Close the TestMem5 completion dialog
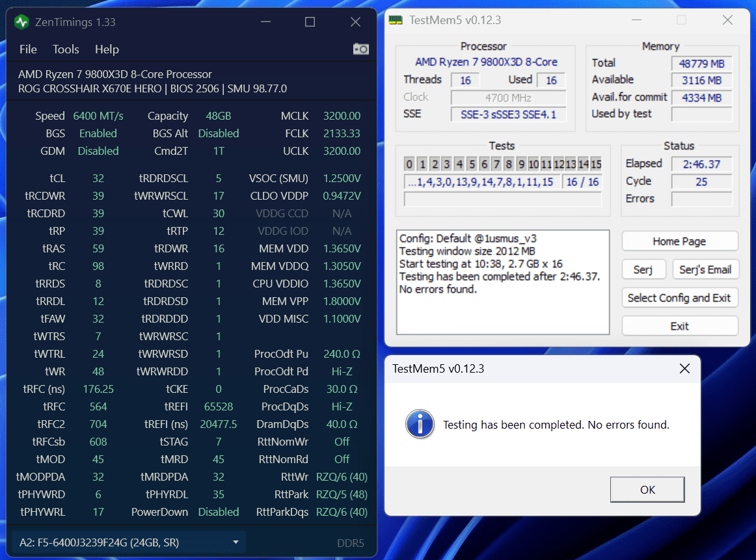Screen dimensions: 756x560 click(684, 369)
